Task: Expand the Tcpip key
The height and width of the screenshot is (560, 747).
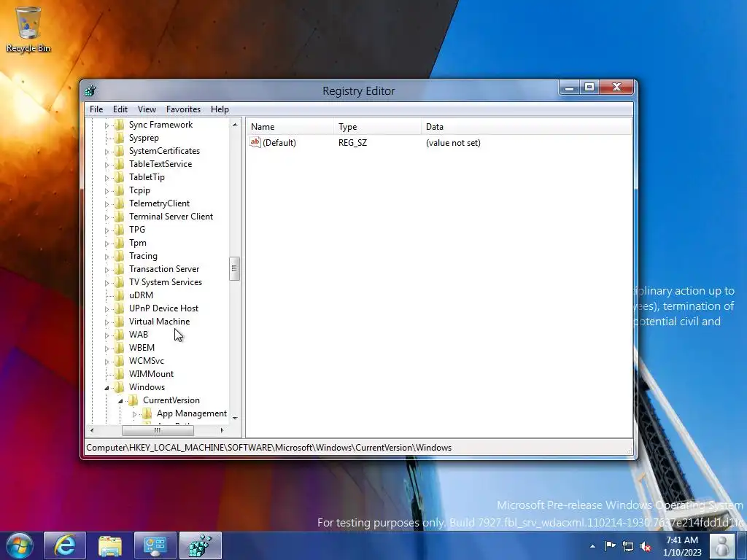Action: coord(107,191)
